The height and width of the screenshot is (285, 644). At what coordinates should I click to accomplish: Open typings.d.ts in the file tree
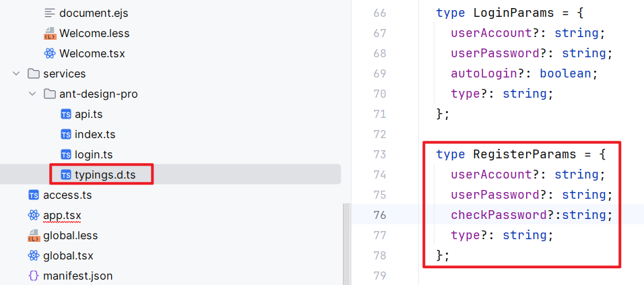pos(104,175)
